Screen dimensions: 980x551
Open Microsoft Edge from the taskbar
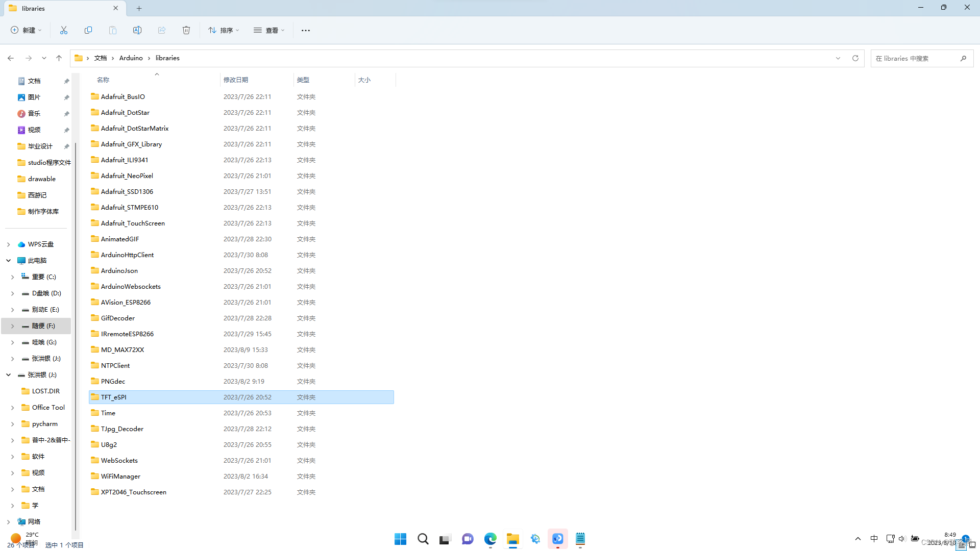click(490, 539)
